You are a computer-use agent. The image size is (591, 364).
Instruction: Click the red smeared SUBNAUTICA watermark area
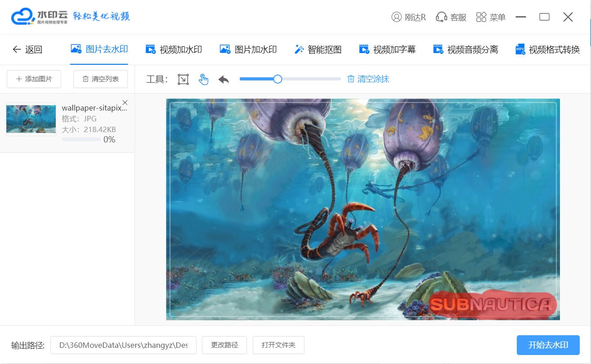[x=493, y=304]
